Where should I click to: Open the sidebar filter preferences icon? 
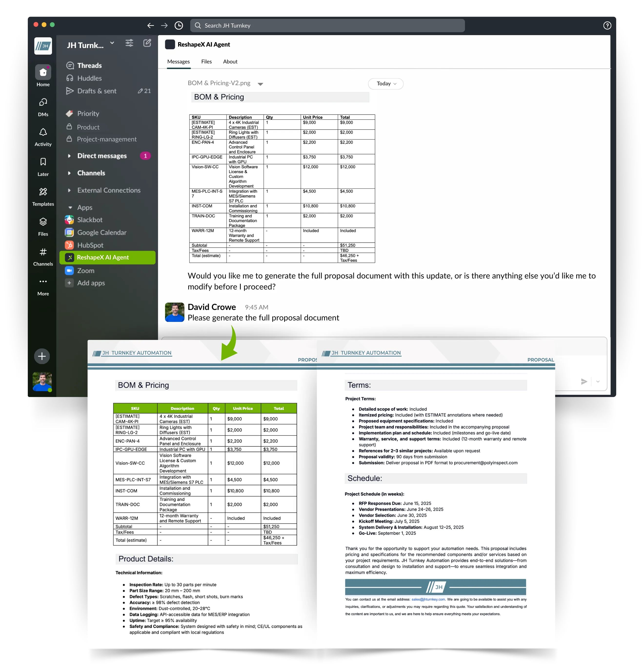(x=129, y=43)
